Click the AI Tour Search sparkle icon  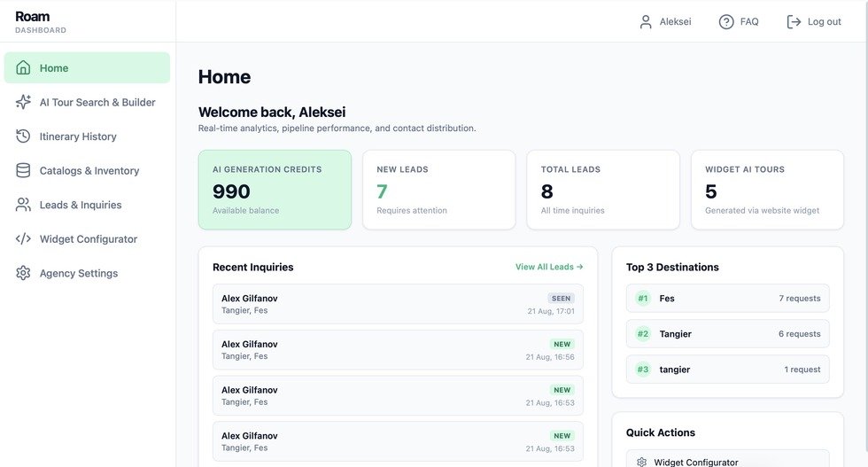pos(23,102)
